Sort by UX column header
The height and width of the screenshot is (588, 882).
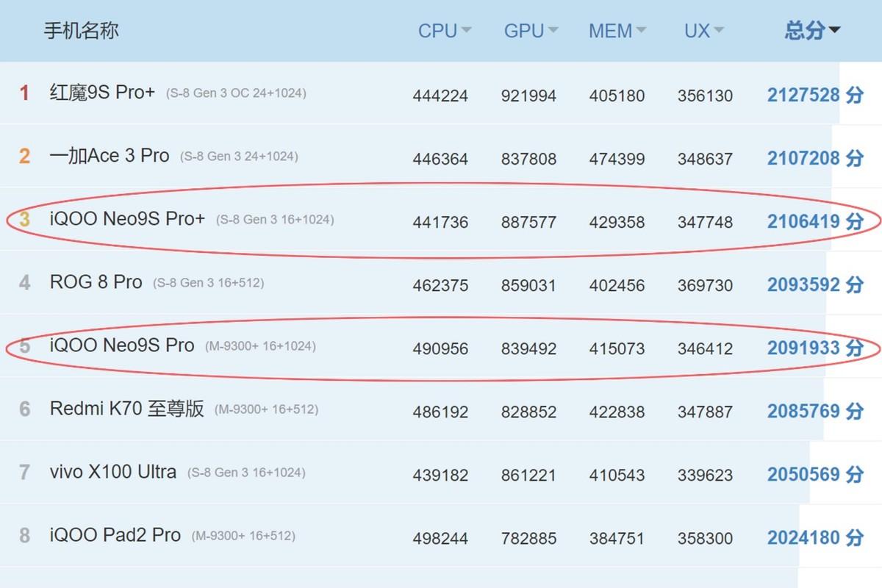pos(703,31)
